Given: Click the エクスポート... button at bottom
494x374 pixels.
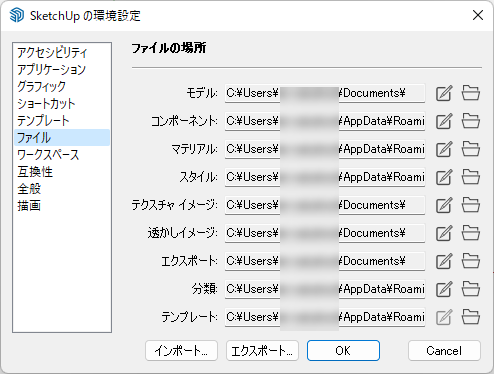Looking at the screenshot, I should (262, 351).
